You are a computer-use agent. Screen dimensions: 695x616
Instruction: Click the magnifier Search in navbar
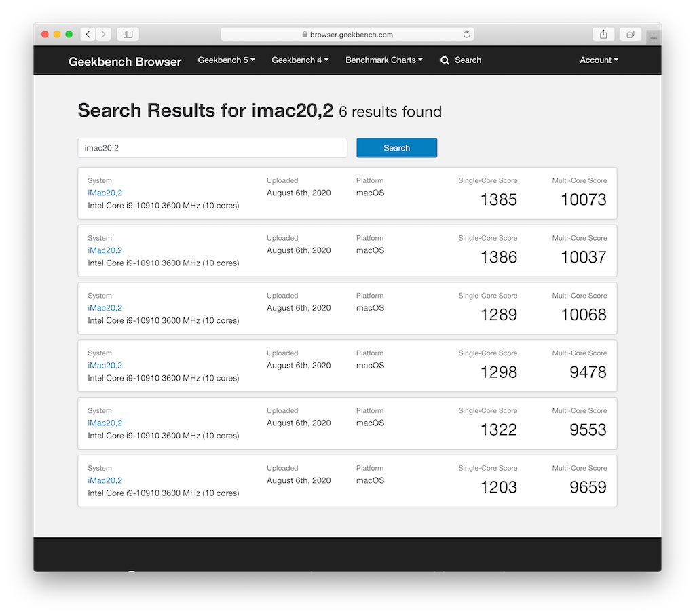(x=461, y=60)
